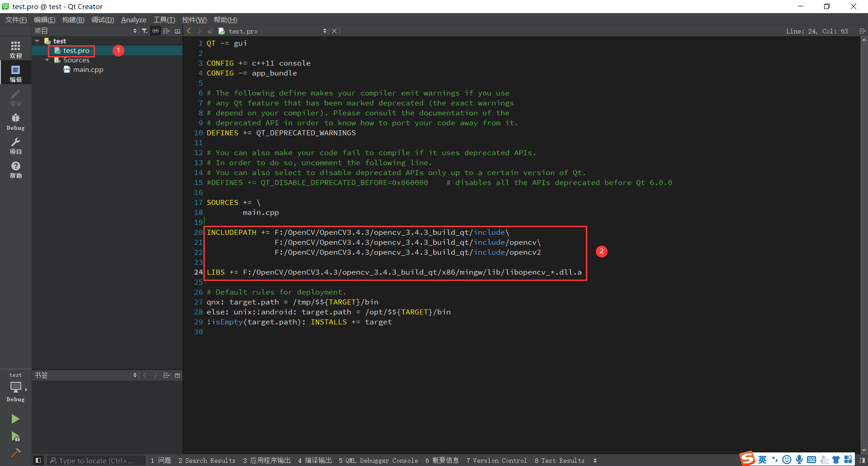Go back in editor navigation history
This screenshot has height=466, width=868.
coord(189,31)
